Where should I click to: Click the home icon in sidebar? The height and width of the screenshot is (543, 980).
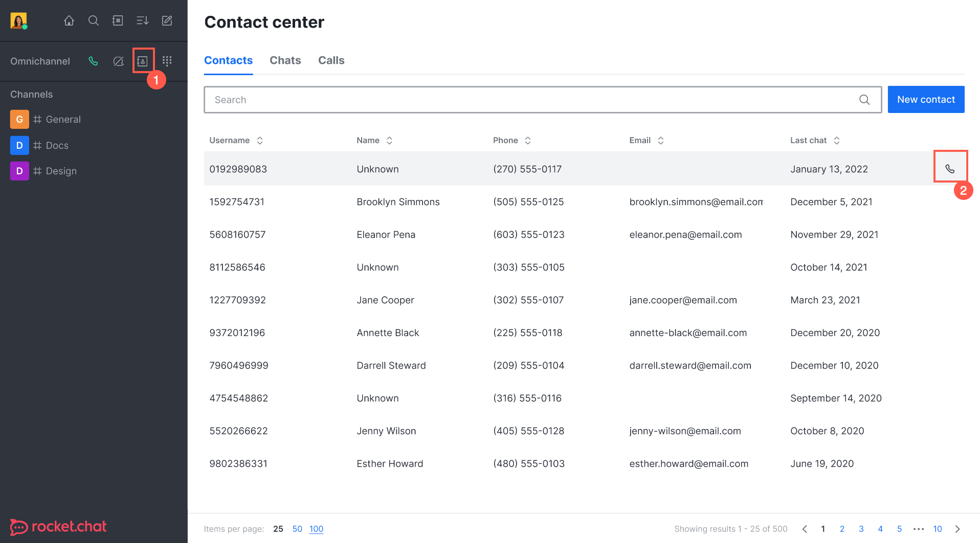click(69, 20)
